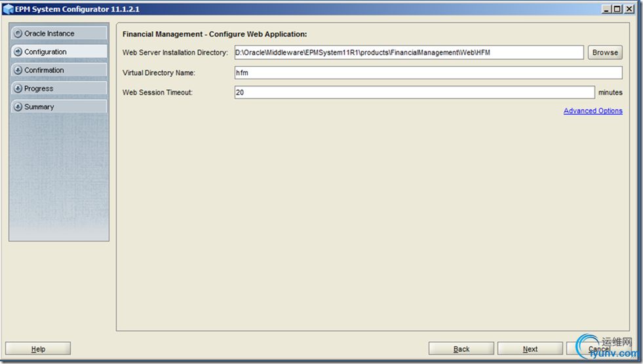Click the EPM System Configurator title bar icon
Image resolution: width=643 pixels, height=364 pixels.
coord(9,9)
